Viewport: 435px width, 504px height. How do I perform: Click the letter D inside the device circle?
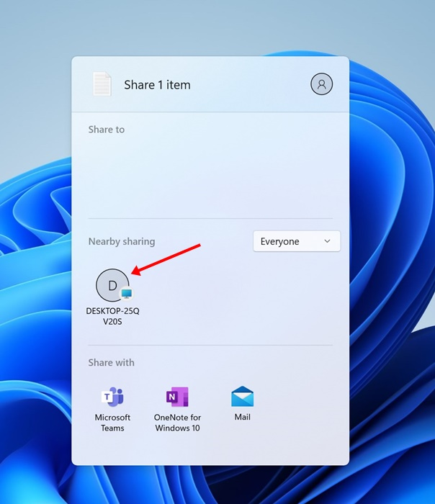click(x=112, y=285)
